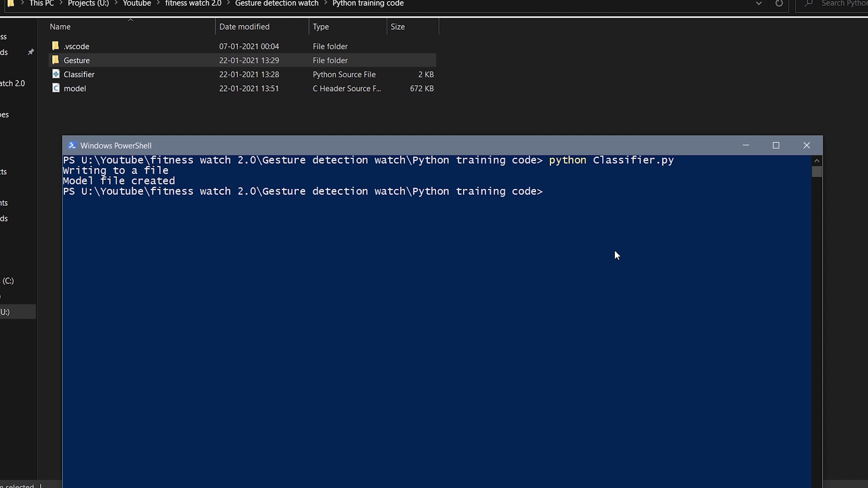Open the address bar history dropdown
This screenshot has height=488, width=868.
pyautogui.click(x=759, y=4)
